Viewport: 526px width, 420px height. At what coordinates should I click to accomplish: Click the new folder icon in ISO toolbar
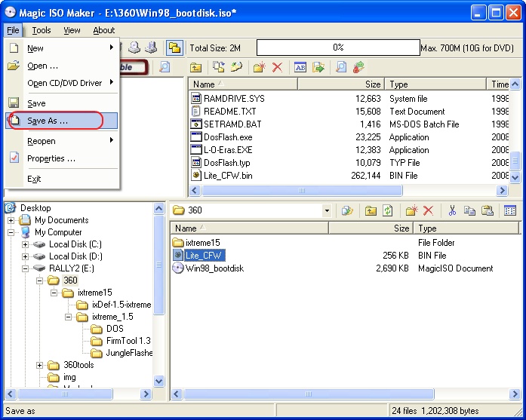click(260, 67)
